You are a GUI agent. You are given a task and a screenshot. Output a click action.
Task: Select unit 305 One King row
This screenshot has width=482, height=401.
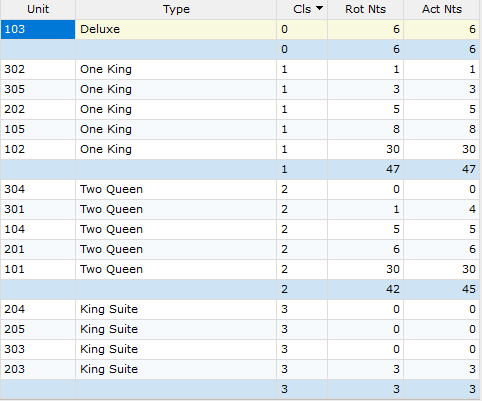pos(240,89)
